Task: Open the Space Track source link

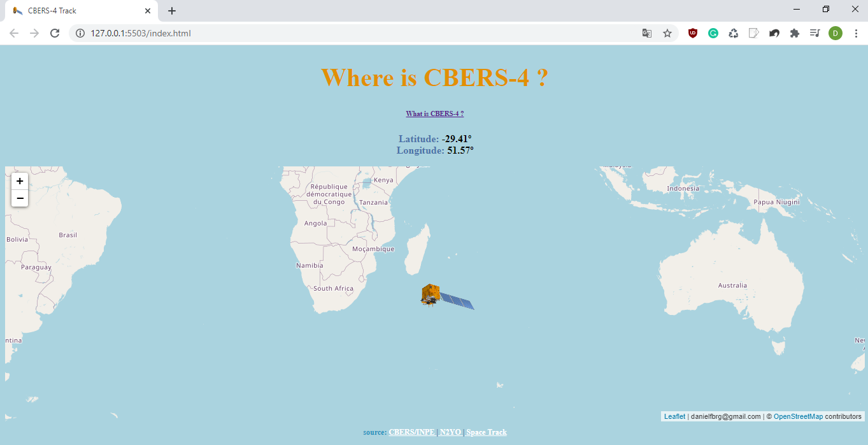Action: click(487, 432)
